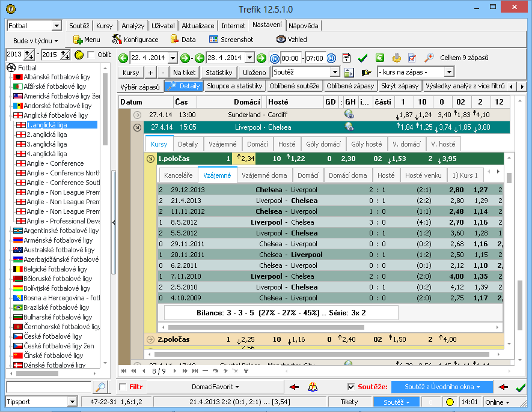This screenshot has width=532, height=412.
Task: Click the Uloženo button
Action: point(254,73)
